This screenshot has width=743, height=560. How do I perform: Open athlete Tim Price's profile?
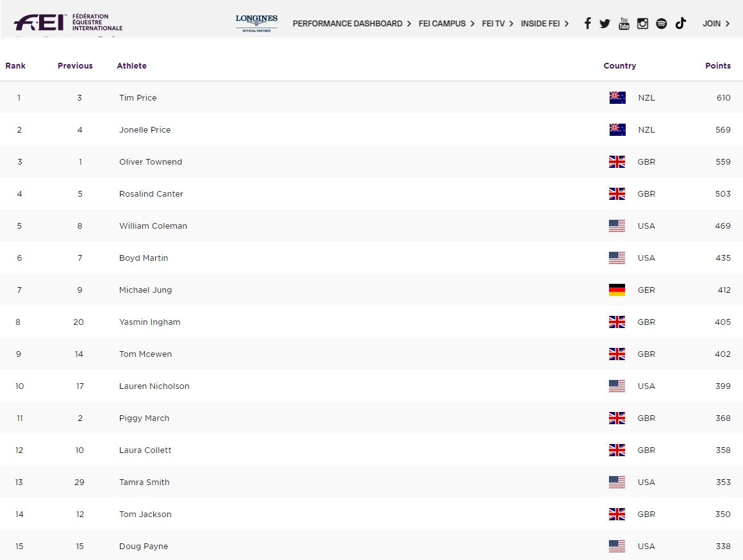(x=138, y=97)
